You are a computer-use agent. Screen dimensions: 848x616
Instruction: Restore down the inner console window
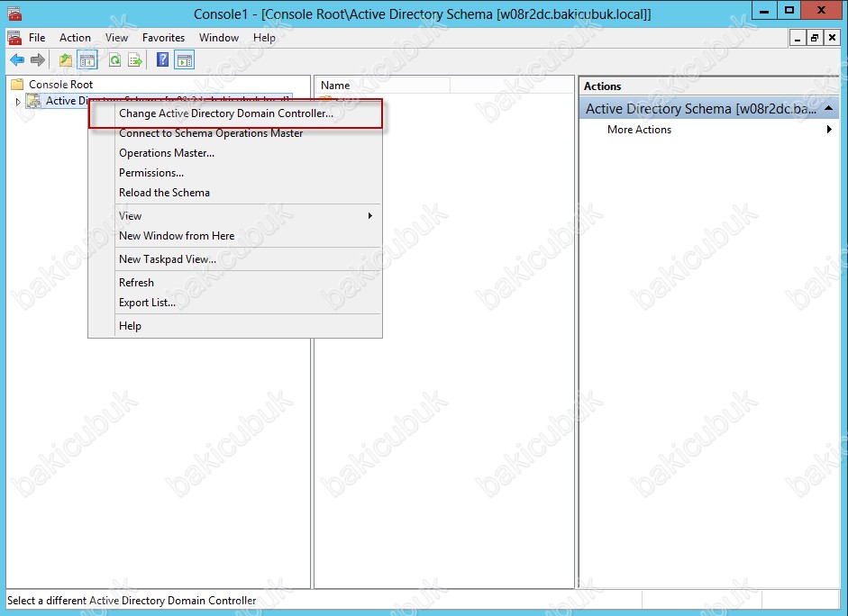pyautogui.click(x=814, y=38)
